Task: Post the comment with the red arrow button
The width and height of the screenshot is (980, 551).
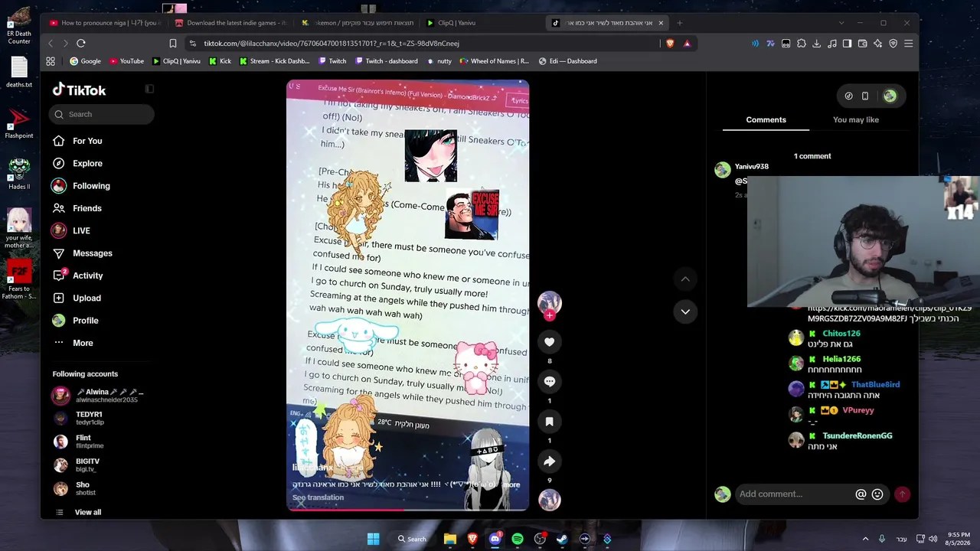Action: tap(903, 494)
